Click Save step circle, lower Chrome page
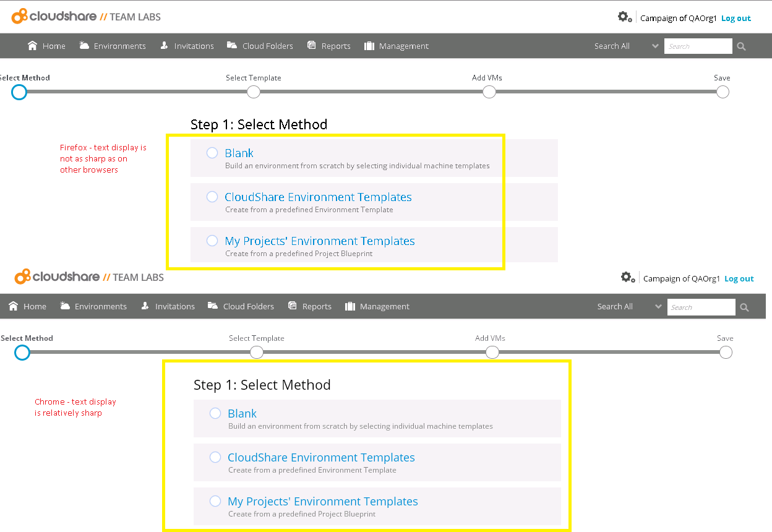The image size is (772, 532). 726,353
